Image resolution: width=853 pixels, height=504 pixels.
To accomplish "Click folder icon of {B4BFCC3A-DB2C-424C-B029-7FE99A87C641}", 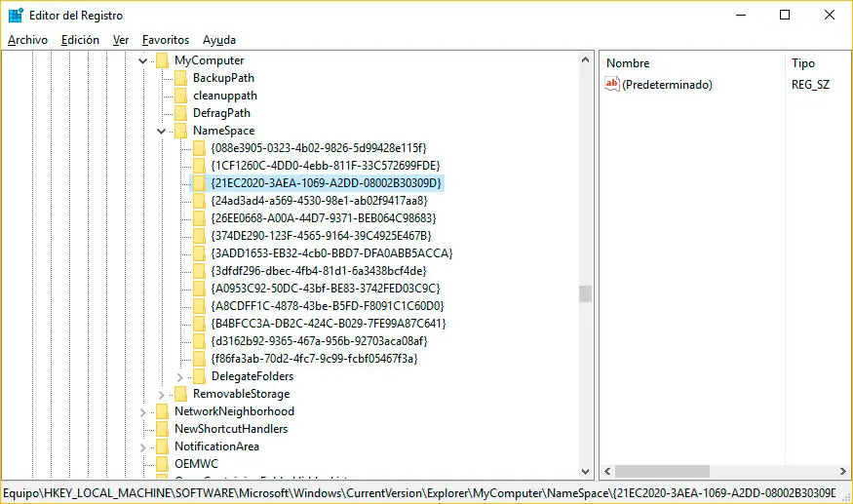I will click(x=199, y=324).
